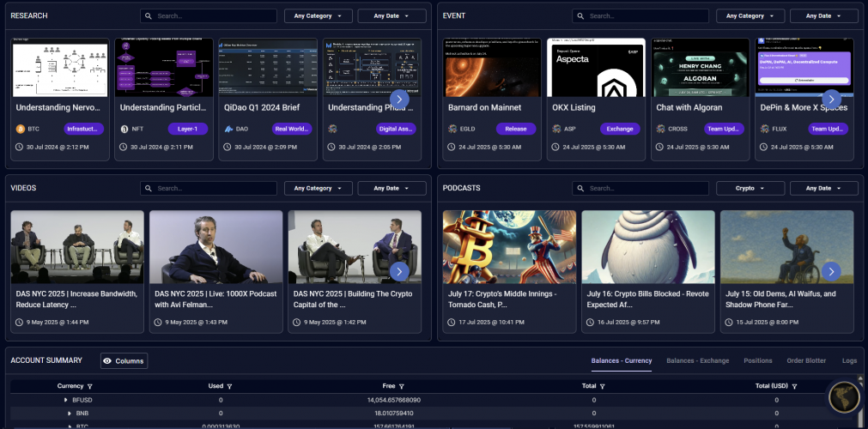
Task: Click the Layer-1 tag button
Action: pyautogui.click(x=188, y=129)
